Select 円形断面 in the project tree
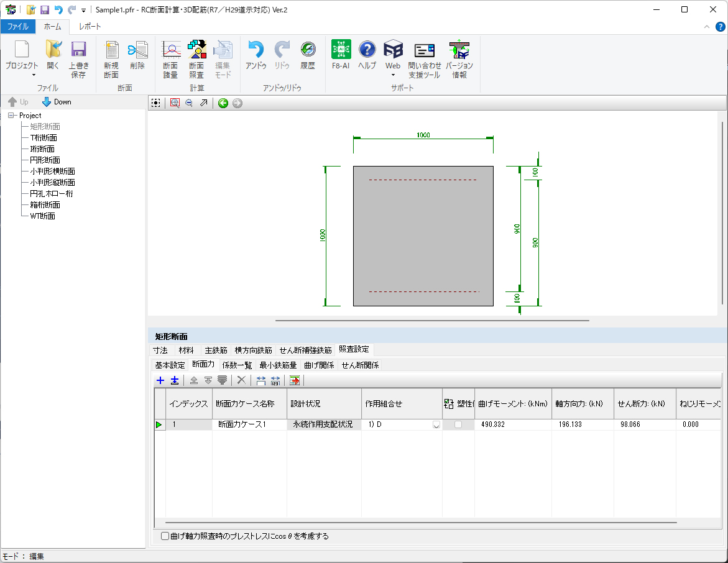Viewport: 728px width, 563px height. coord(45,160)
